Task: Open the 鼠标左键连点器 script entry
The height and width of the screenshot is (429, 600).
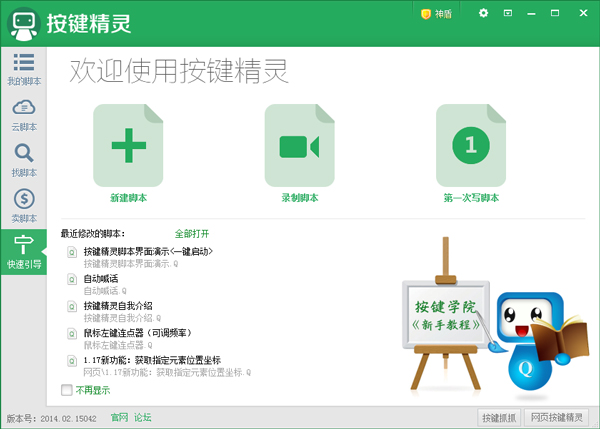Action: [x=137, y=333]
